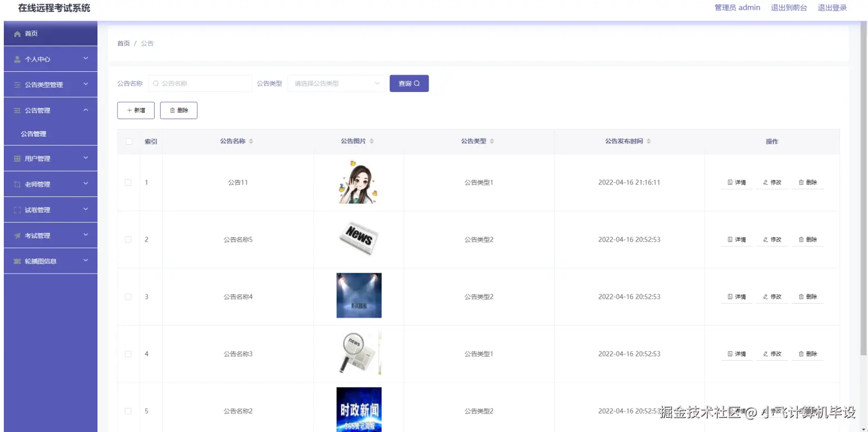Open the 公告类型 select dropdown
The height and width of the screenshot is (432, 868).
click(x=336, y=83)
